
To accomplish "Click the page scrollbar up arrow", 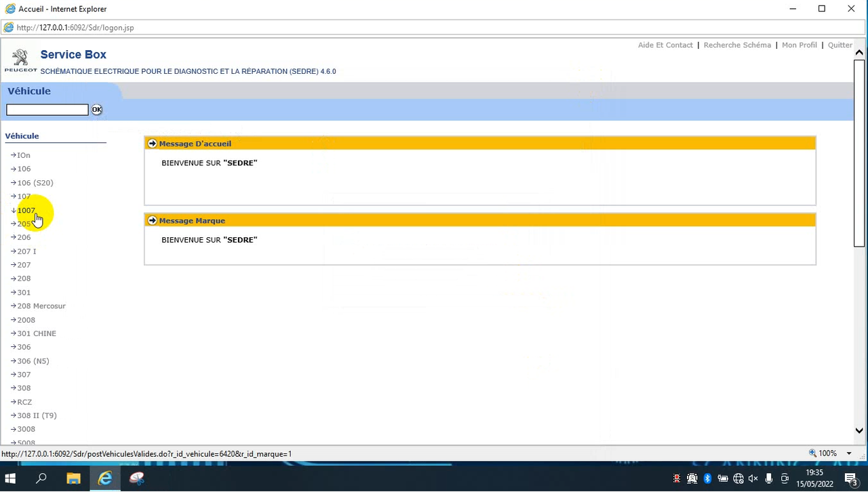I will tap(860, 52).
